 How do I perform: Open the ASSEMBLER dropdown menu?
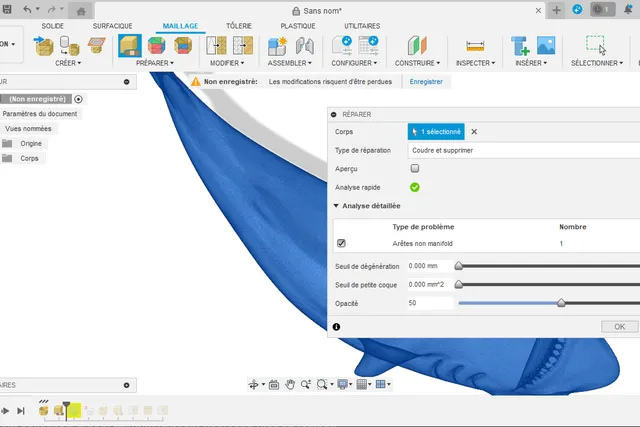pyautogui.click(x=289, y=63)
